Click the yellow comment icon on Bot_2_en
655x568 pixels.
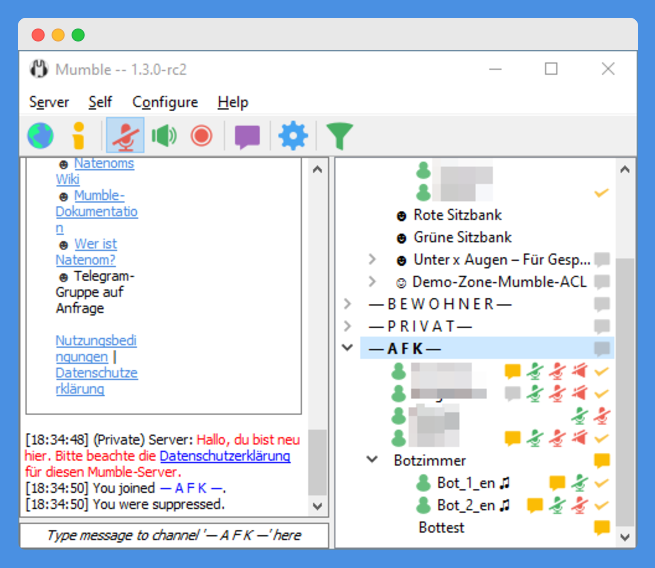coord(535,506)
